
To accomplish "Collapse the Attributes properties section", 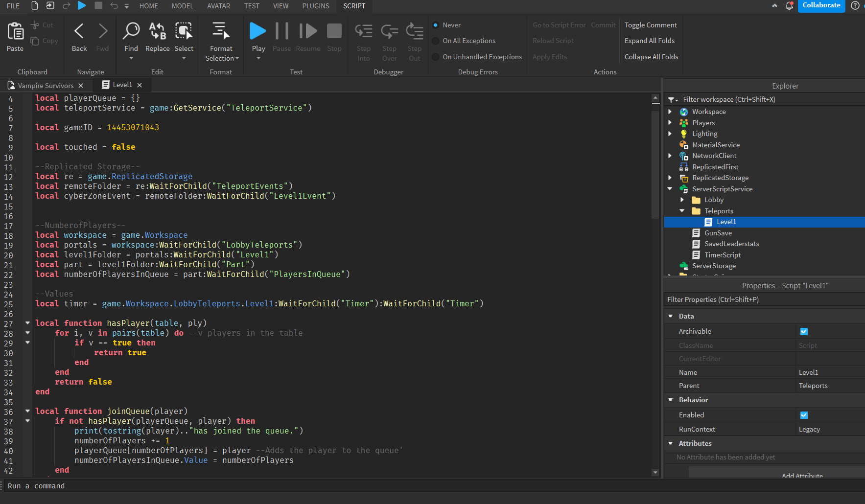I will tap(671, 443).
